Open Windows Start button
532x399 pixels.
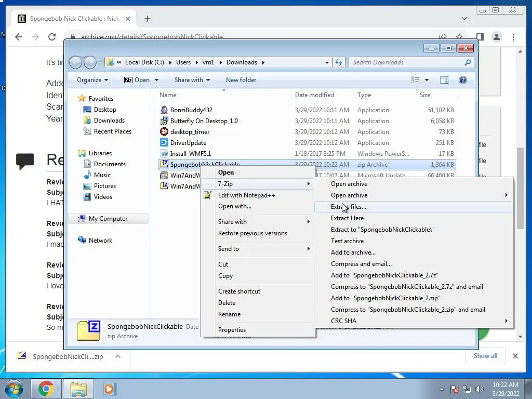click(x=14, y=389)
